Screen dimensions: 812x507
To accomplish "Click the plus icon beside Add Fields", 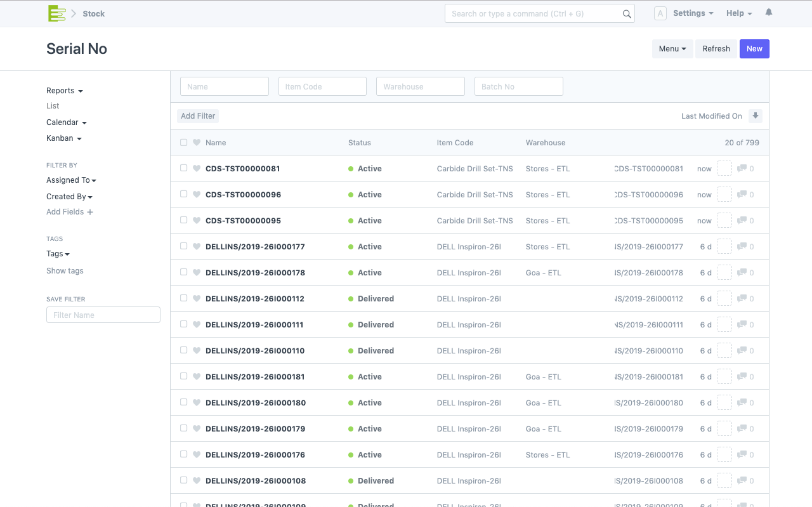I will [90, 212].
